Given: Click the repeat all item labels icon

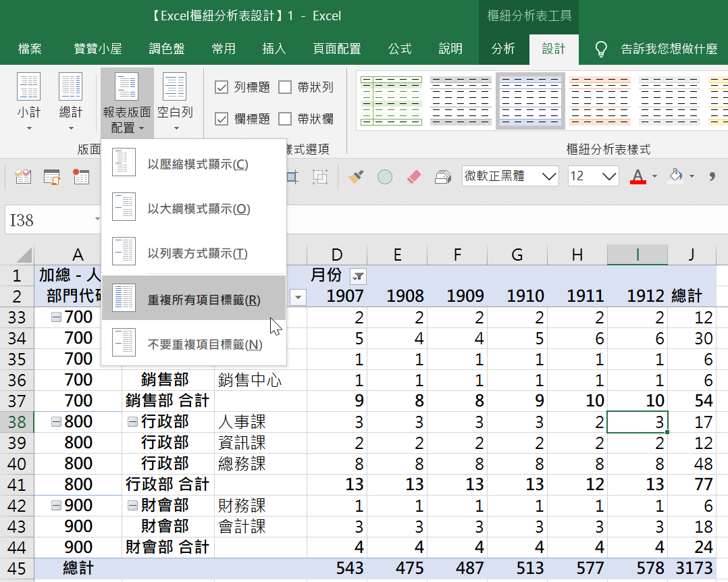Looking at the screenshot, I should coord(124,298).
